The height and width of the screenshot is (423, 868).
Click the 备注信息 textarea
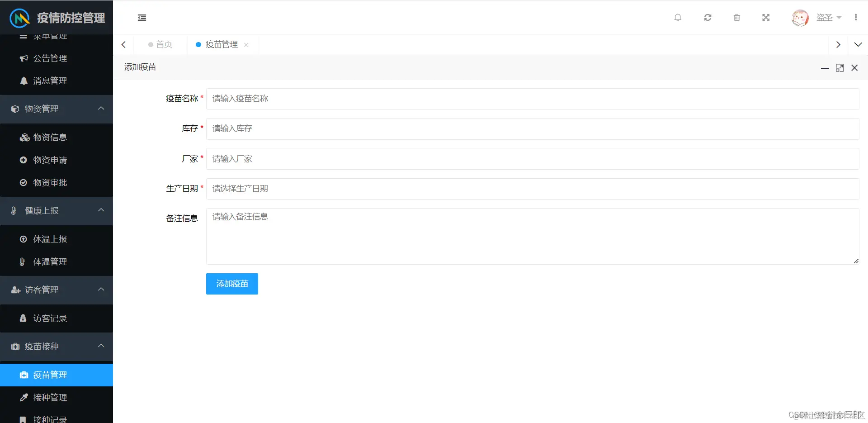click(533, 236)
